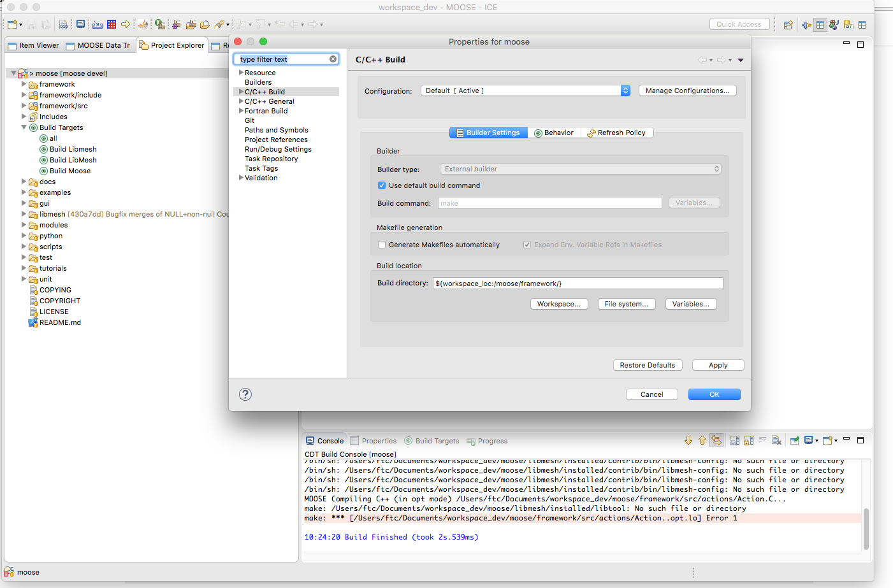The image size is (893, 588).
Task: Expand the Fortran Build category
Action: [x=241, y=111]
